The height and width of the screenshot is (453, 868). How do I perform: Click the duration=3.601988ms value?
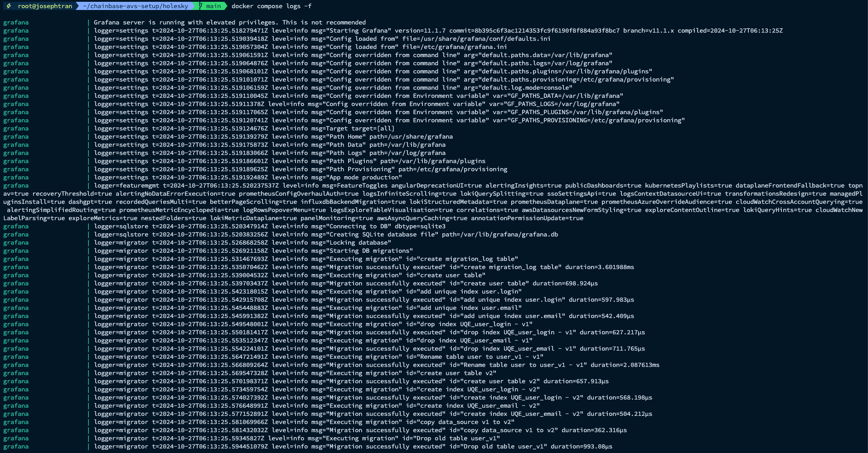[599, 267]
